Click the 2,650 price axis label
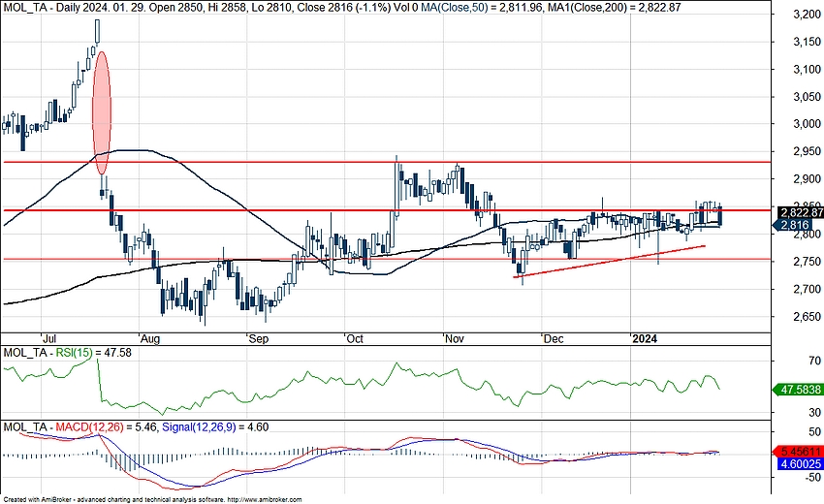The height and width of the screenshot is (504, 824). coord(801,316)
